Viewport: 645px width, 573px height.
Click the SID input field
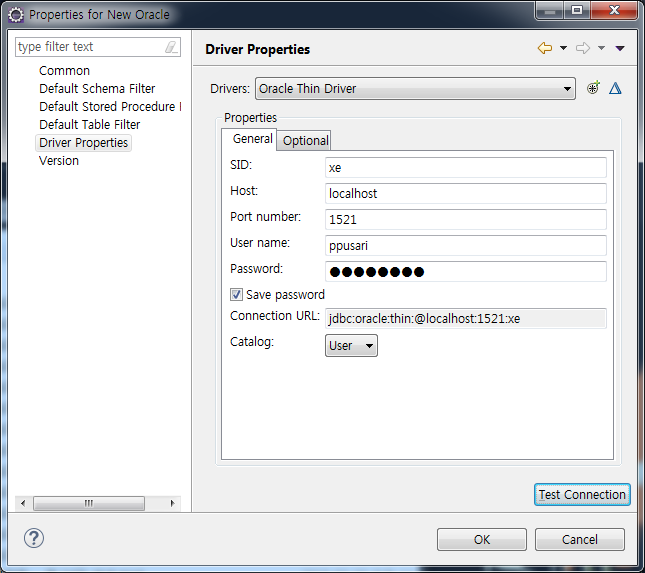click(x=465, y=167)
